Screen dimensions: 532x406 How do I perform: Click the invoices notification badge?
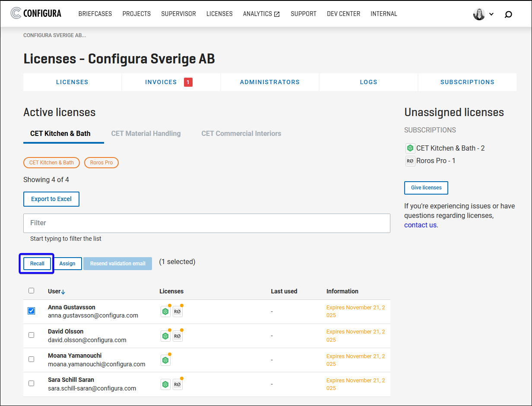click(188, 82)
